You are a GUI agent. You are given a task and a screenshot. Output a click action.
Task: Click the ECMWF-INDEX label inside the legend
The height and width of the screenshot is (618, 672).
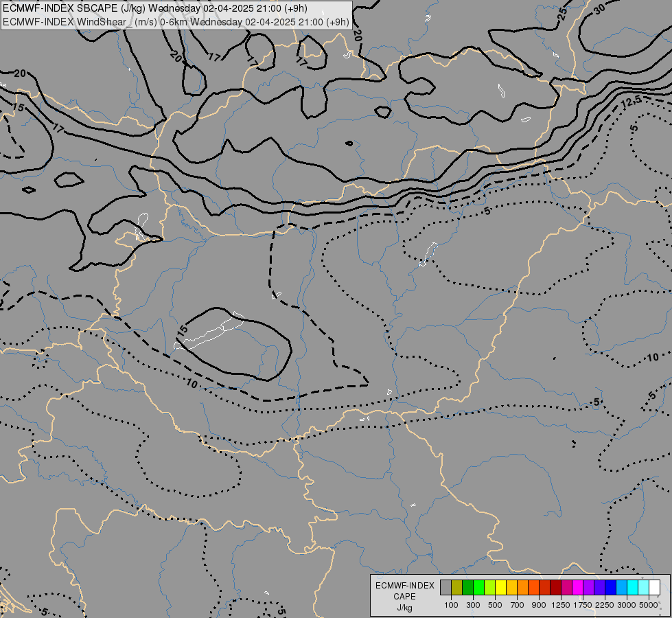point(404,586)
